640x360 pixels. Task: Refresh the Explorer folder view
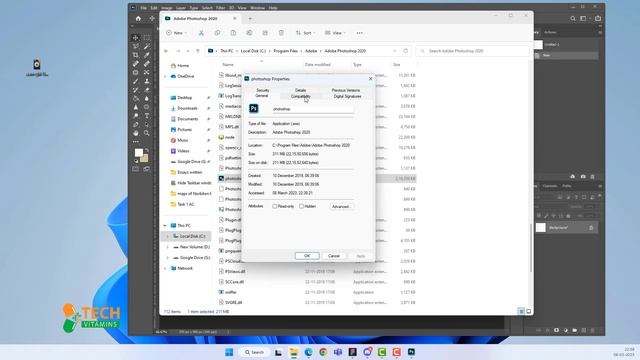406,51
